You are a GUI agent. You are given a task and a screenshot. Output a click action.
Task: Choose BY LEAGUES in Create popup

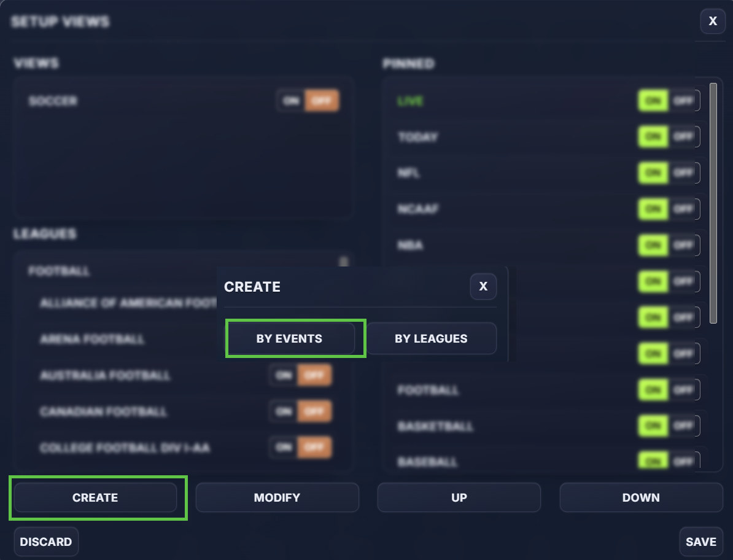tap(431, 338)
